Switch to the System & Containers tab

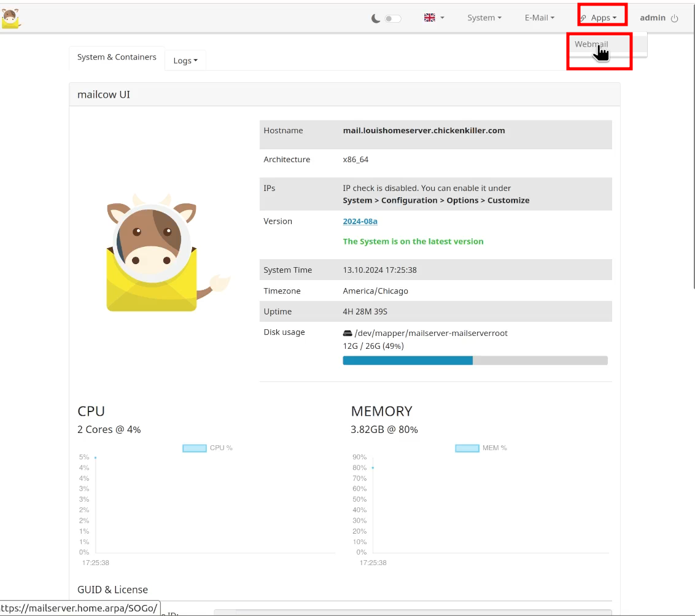coord(117,57)
